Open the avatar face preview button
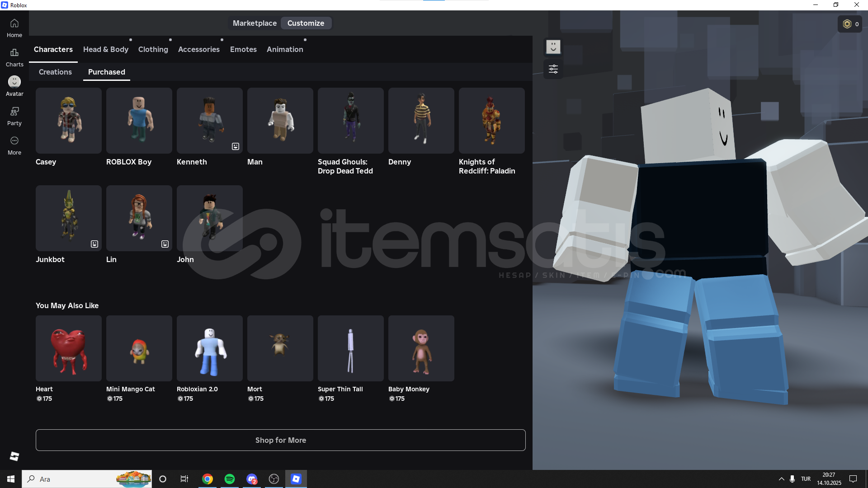This screenshot has height=488, width=868. (x=553, y=47)
